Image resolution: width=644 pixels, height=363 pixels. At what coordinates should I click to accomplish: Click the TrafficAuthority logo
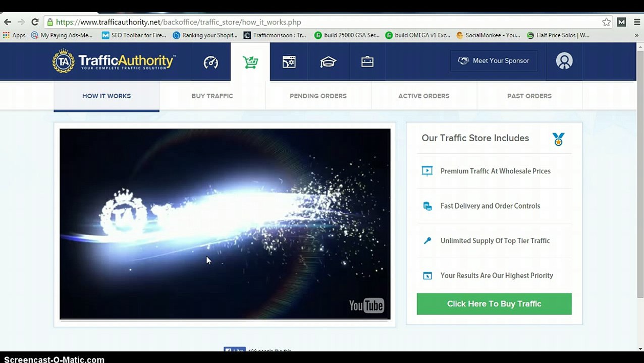(114, 61)
